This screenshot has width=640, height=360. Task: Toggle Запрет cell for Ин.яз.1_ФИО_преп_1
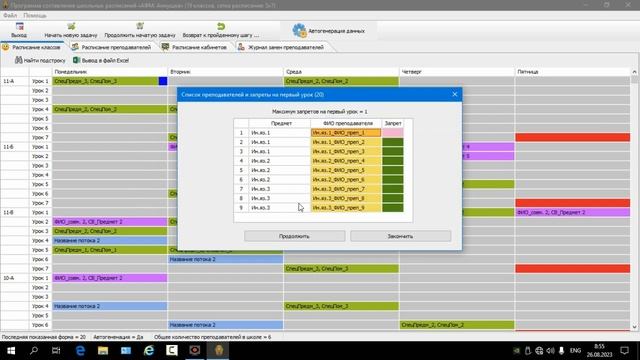coord(393,133)
